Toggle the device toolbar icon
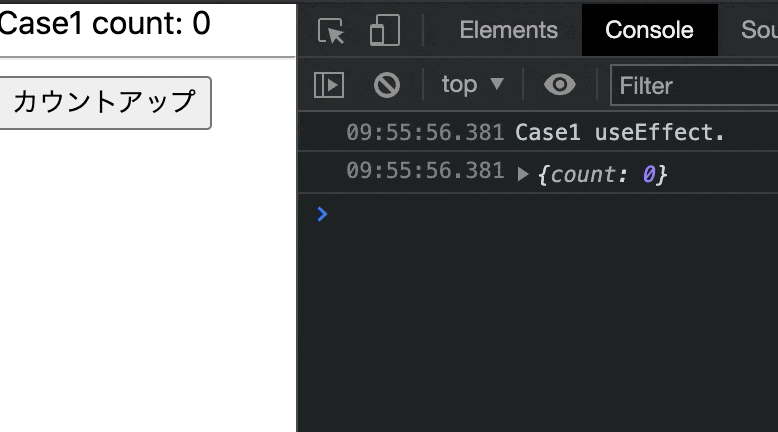 (385, 30)
